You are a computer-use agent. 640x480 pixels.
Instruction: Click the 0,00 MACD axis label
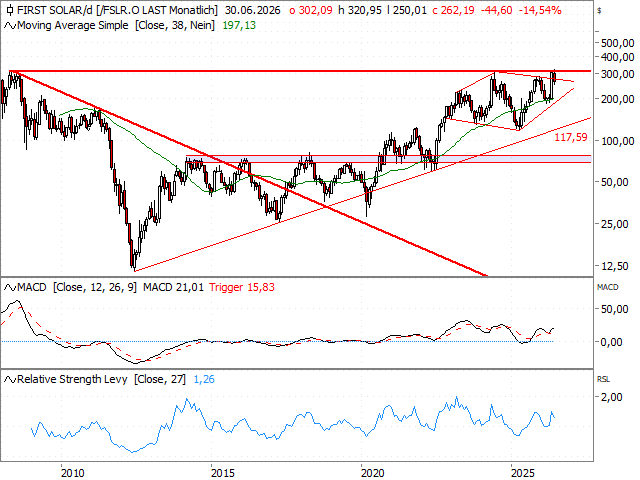tap(612, 342)
